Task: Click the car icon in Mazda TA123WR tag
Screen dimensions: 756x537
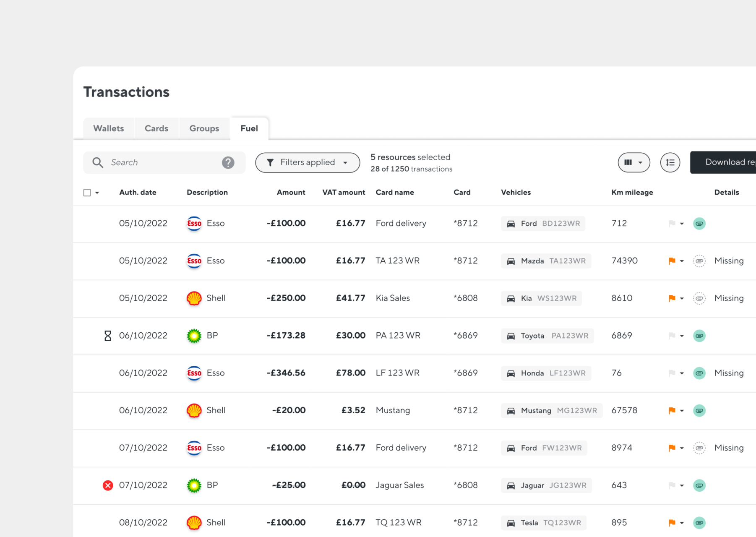Action: [511, 261]
